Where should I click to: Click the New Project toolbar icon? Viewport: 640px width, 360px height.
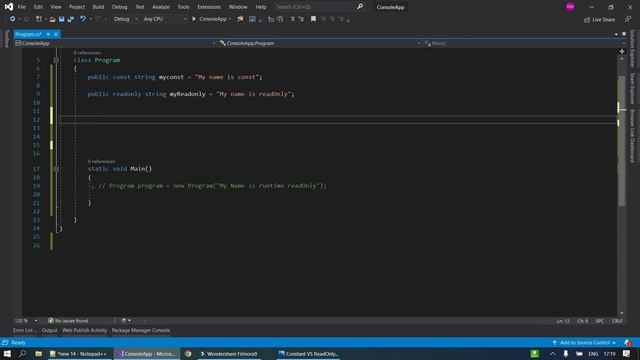pyautogui.click(x=39, y=19)
